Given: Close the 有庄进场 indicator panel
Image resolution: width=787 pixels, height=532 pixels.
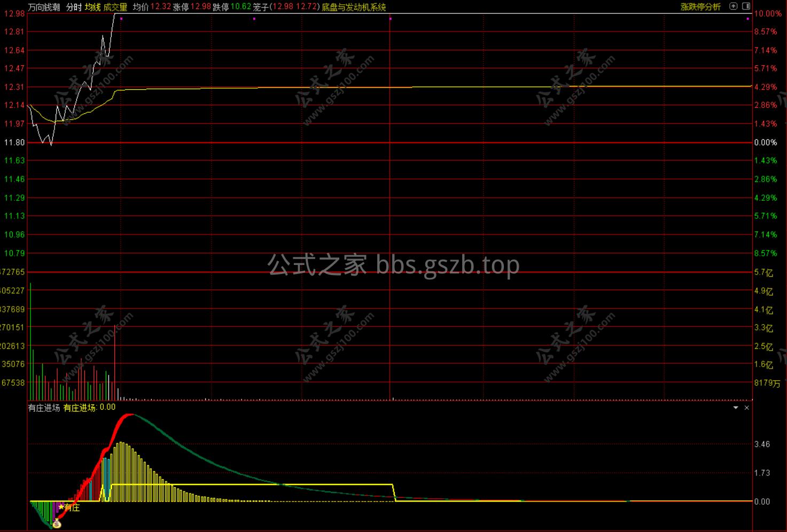Looking at the screenshot, I should click(747, 408).
